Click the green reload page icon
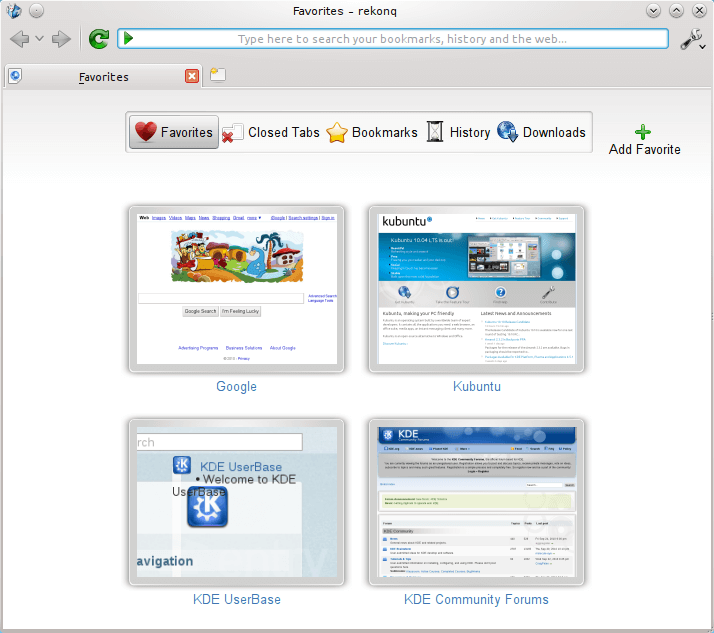 pos(98,39)
